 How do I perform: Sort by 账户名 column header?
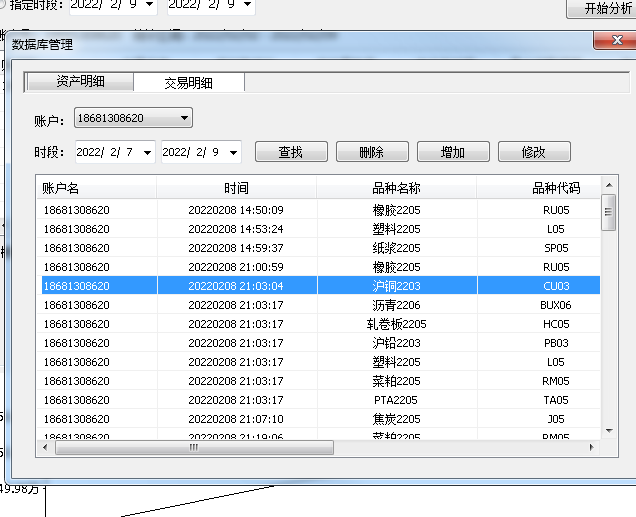click(96, 188)
